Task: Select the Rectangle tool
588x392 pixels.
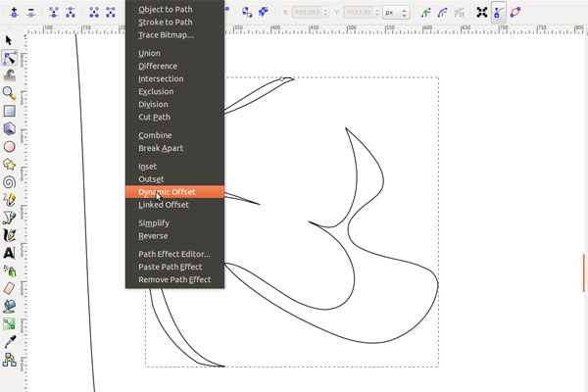Action: tap(10, 111)
